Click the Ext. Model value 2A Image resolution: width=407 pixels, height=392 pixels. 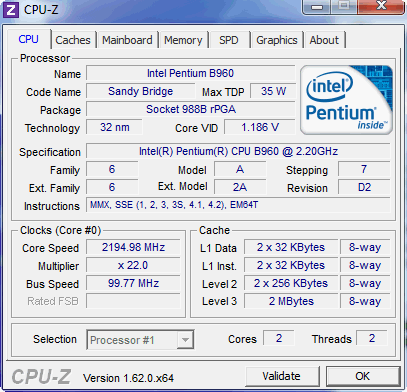coord(240,187)
